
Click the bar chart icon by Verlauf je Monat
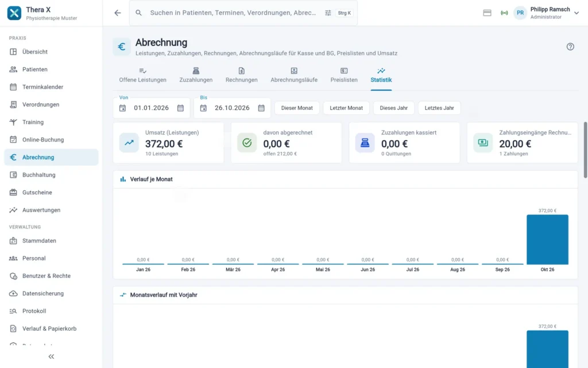(123, 179)
